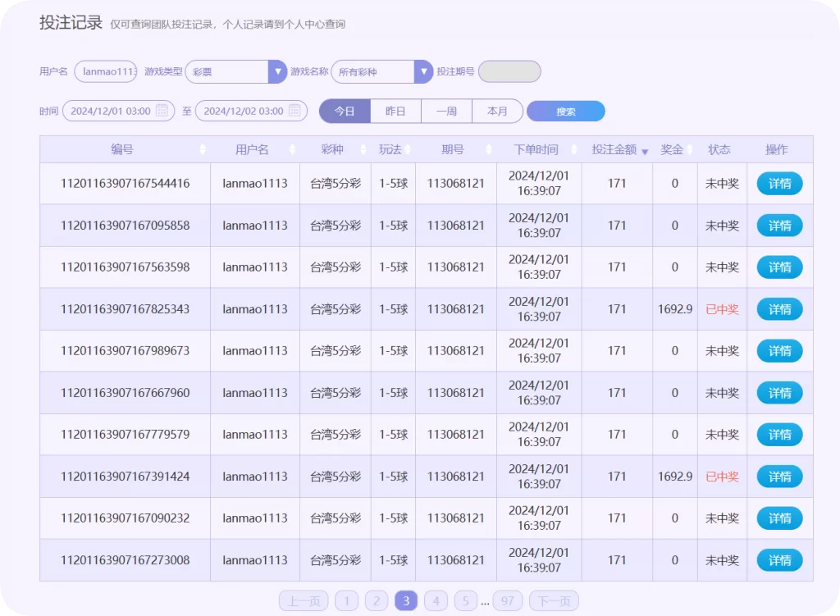This screenshot has height=616, width=840.
Task: Sort by the 彩种 column sort arrows
Action: pyautogui.click(x=363, y=149)
